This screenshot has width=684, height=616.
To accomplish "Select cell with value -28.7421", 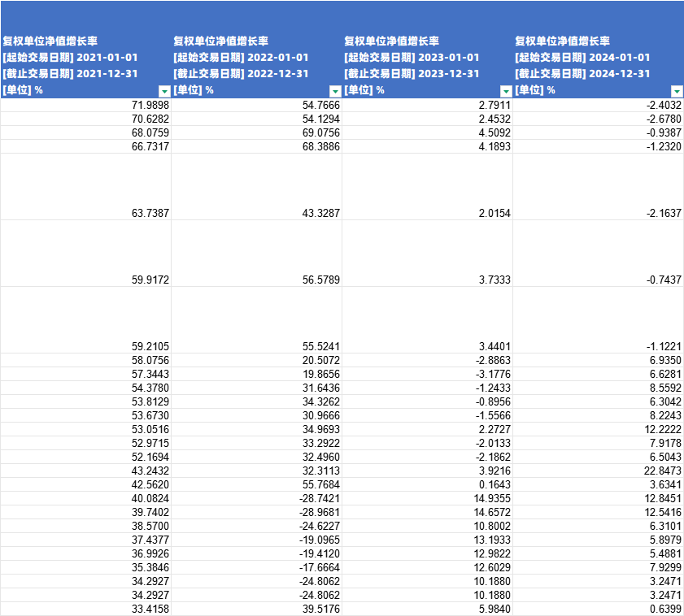I will [x=256, y=498].
